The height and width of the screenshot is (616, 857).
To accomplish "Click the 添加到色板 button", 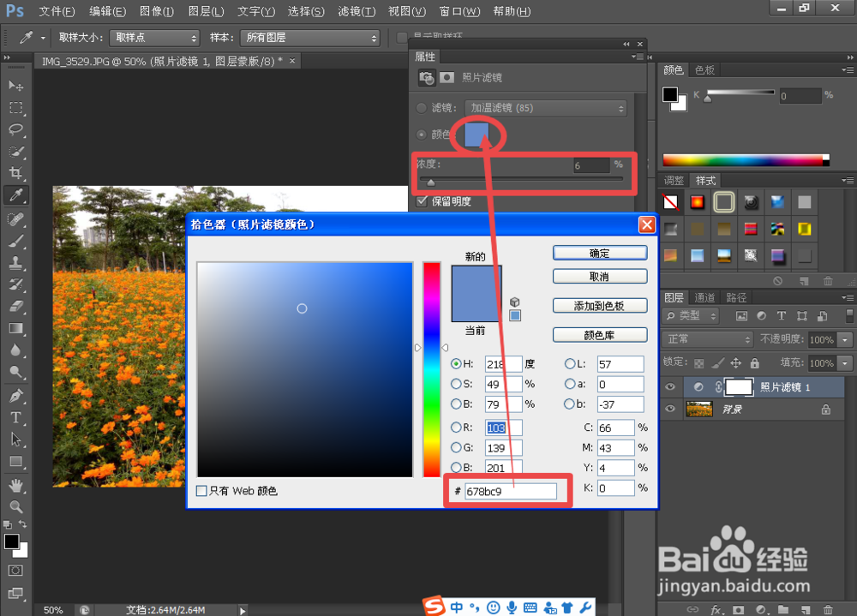I will coord(600,306).
